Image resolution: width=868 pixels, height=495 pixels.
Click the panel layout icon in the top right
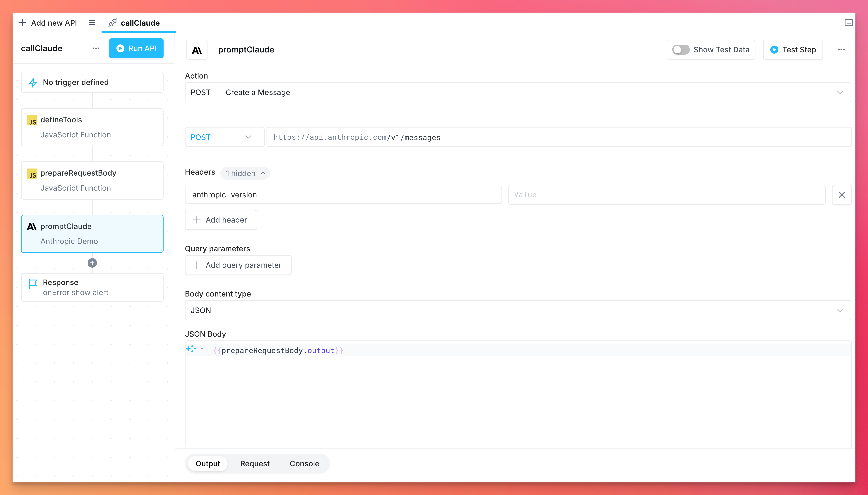click(849, 23)
